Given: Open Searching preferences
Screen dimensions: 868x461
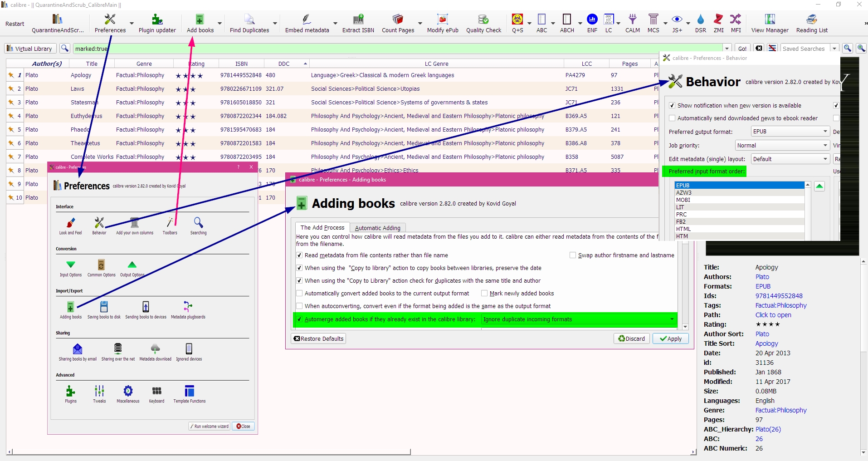Looking at the screenshot, I should pyautogui.click(x=198, y=226).
